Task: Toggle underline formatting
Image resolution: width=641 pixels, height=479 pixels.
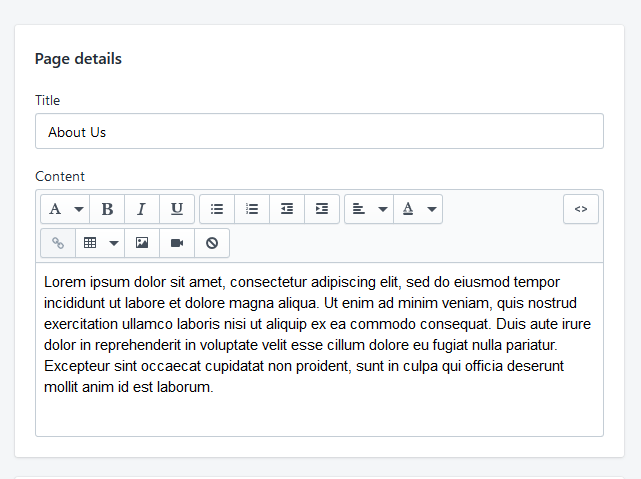Action: click(177, 209)
